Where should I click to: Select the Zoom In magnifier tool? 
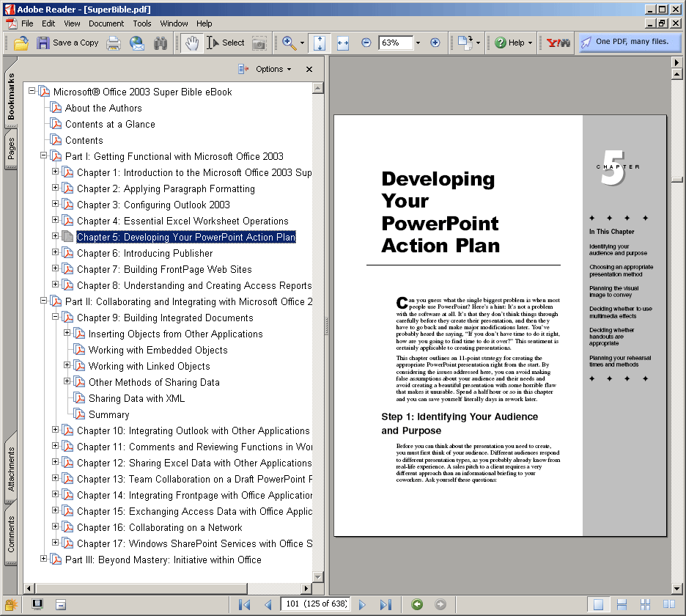point(289,43)
